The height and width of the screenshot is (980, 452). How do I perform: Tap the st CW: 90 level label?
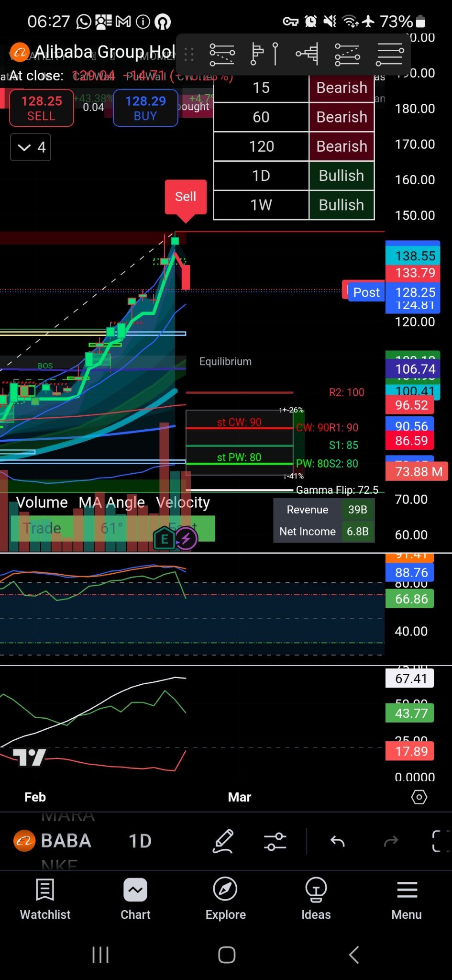pos(239,422)
